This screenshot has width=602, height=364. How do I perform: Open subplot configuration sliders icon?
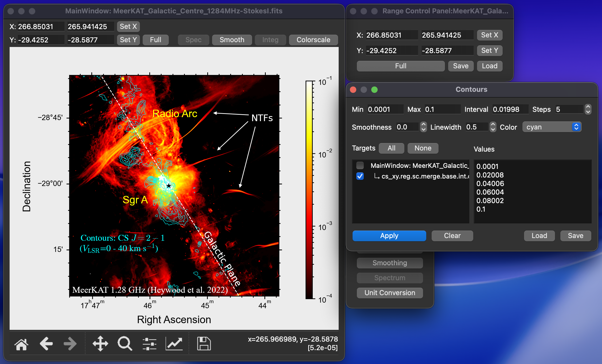point(149,344)
